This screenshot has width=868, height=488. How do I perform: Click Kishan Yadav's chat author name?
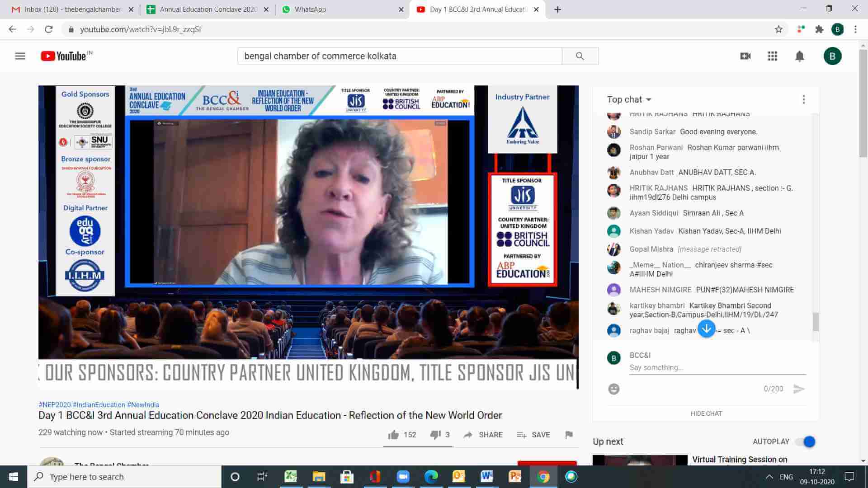(x=651, y=231)
